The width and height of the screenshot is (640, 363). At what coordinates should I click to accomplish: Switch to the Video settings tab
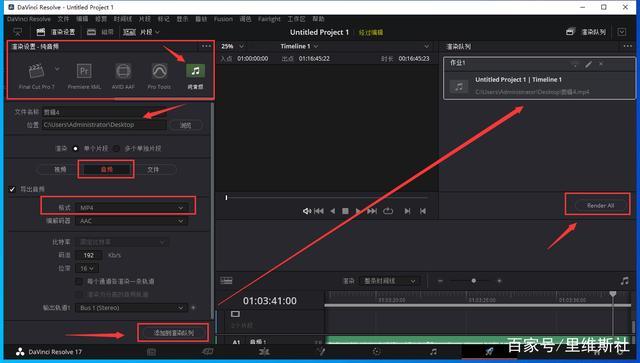point(60,169)
